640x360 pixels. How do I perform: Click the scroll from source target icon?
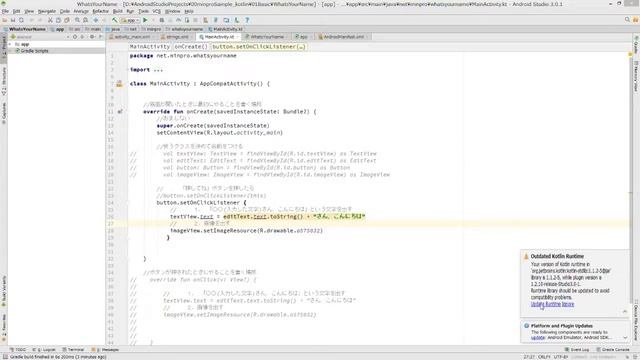point(75,37)
